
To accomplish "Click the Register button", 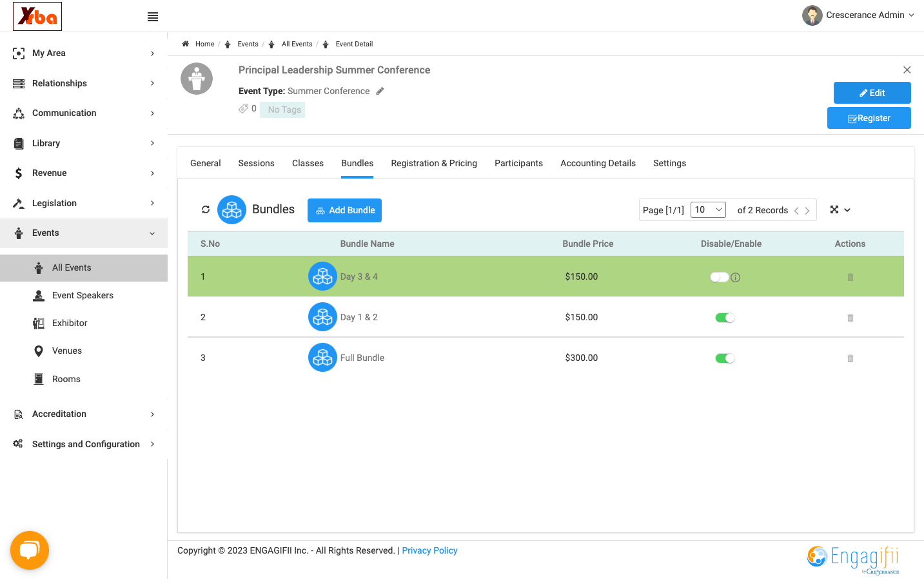I will (x=869, y=118).
